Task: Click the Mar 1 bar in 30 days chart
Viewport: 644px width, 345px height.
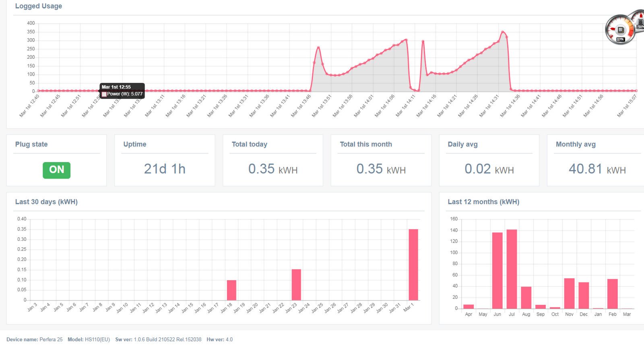Action: [x=413, y=265]
